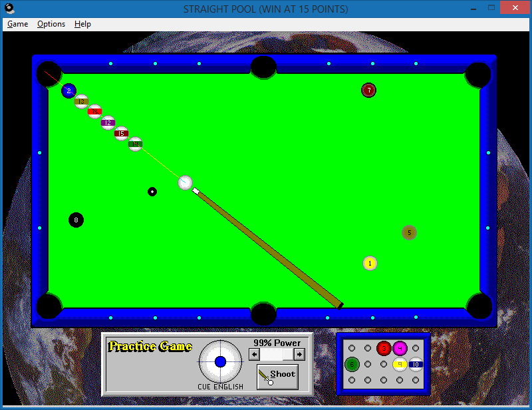This screenshot has height=410, width=532.
Task: Open the Help menu
Action: tap(82, 24)
